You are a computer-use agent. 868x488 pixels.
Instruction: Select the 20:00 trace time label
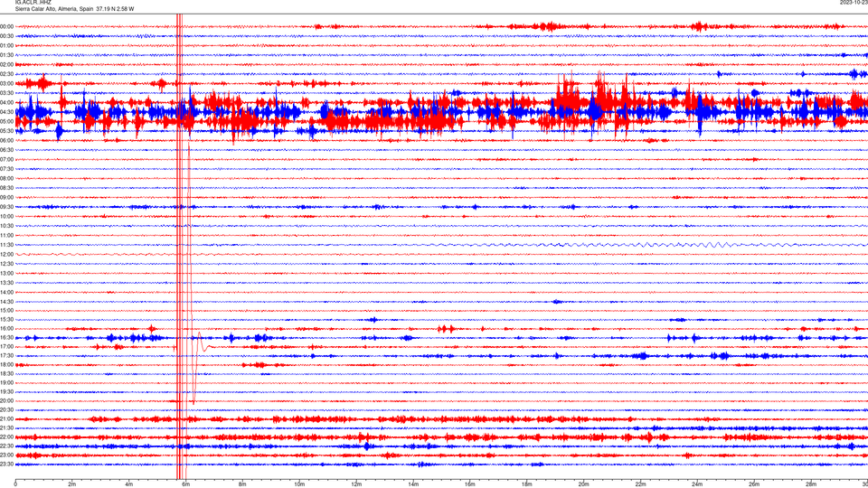(x=6, y=400)
